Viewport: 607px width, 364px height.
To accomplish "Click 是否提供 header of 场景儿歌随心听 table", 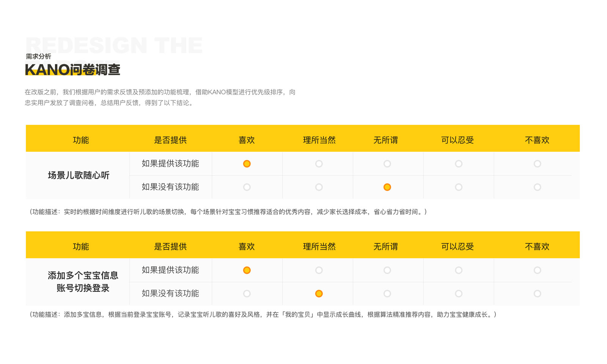I will click(x=170, y=140).
